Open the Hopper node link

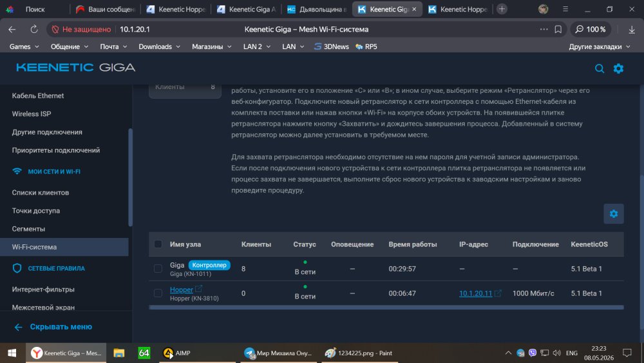pos(181,289)
